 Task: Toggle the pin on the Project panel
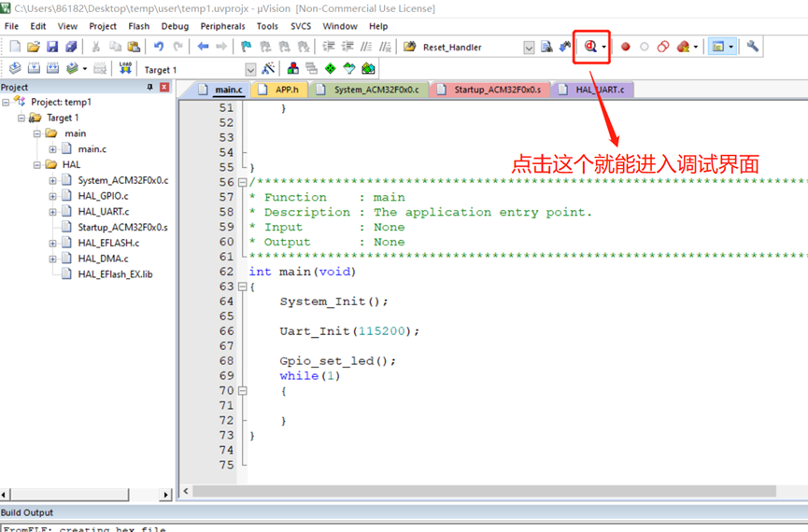[x=149, y=87]
